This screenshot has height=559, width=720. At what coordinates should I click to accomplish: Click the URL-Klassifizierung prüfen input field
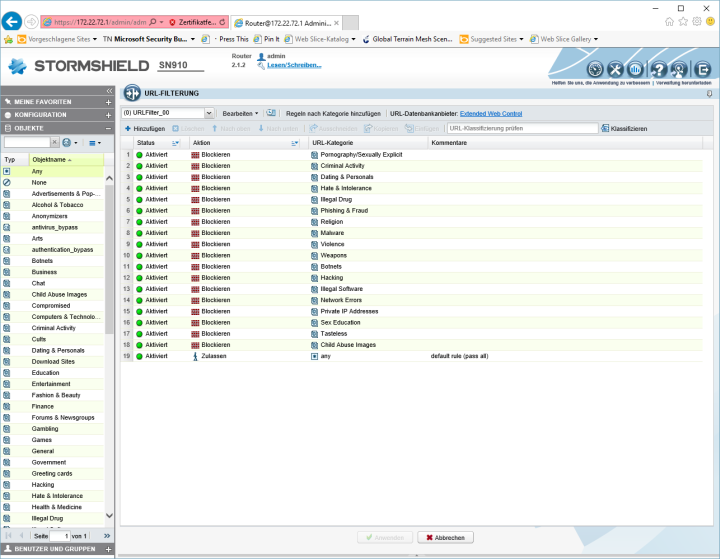tap(520, 129)
